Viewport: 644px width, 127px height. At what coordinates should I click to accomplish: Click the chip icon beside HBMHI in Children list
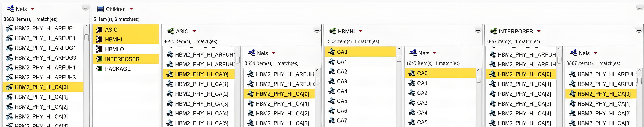(x=99, y=39)
